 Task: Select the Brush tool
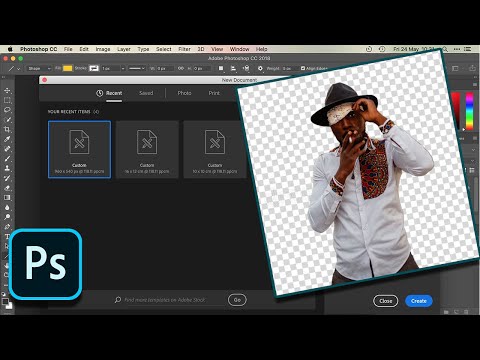pyautogui.click(x=7, y=158)
